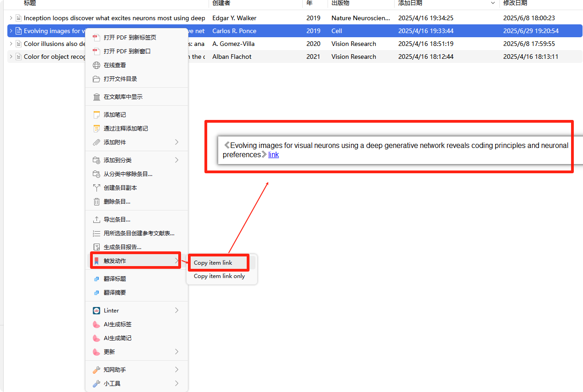583x392 pixels.
Task: Click the modified date '2025/4/16 18:13:11'
Action: (x=531, y=57)
